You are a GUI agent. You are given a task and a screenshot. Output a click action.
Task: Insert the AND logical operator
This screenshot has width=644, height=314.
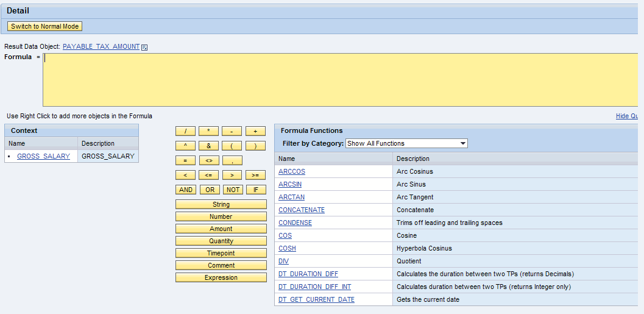coord(185,190)
